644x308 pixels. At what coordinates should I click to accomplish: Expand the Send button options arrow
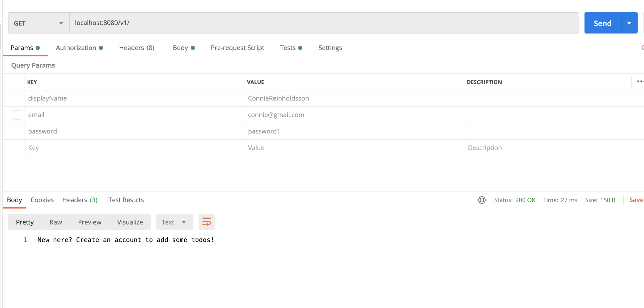(629, 23)
